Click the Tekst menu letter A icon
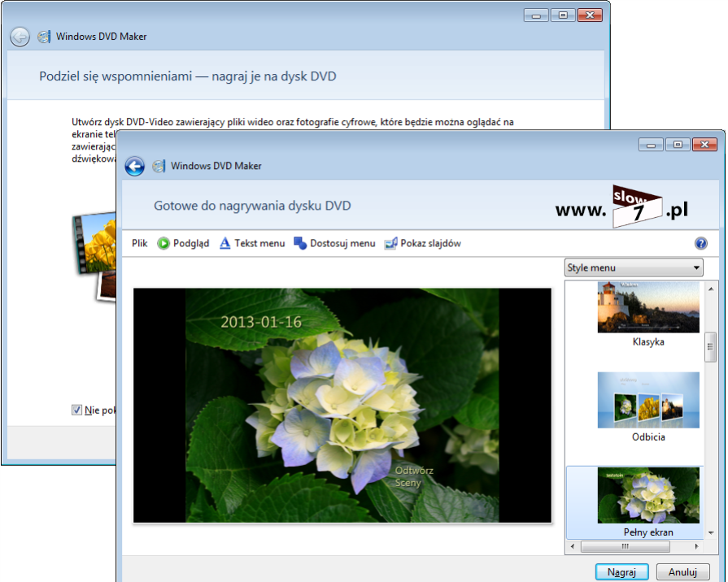The image size is (728, 582). (x=225, y=243)
